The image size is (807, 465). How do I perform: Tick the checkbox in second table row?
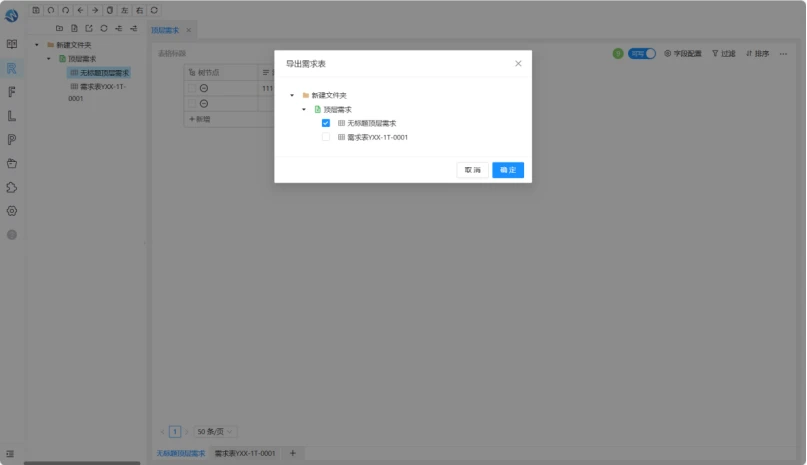pyautogui.click(x=191, y=104)
